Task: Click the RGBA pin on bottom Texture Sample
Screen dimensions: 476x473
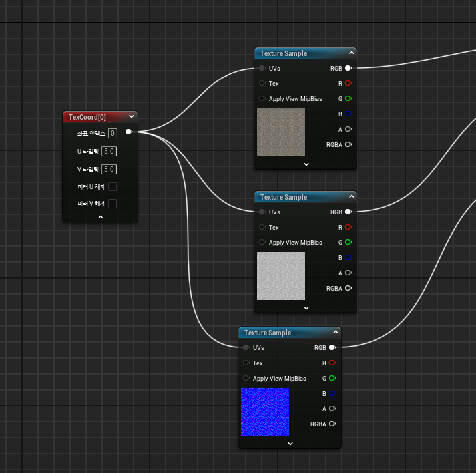Action: [x=332, y=424]
